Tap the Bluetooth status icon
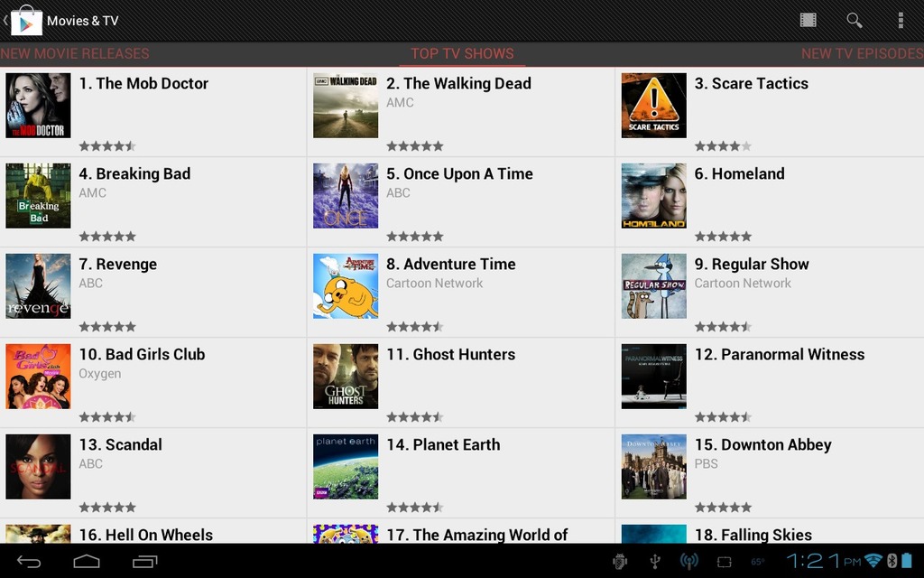924x578 pixels. tap(892, 560)
